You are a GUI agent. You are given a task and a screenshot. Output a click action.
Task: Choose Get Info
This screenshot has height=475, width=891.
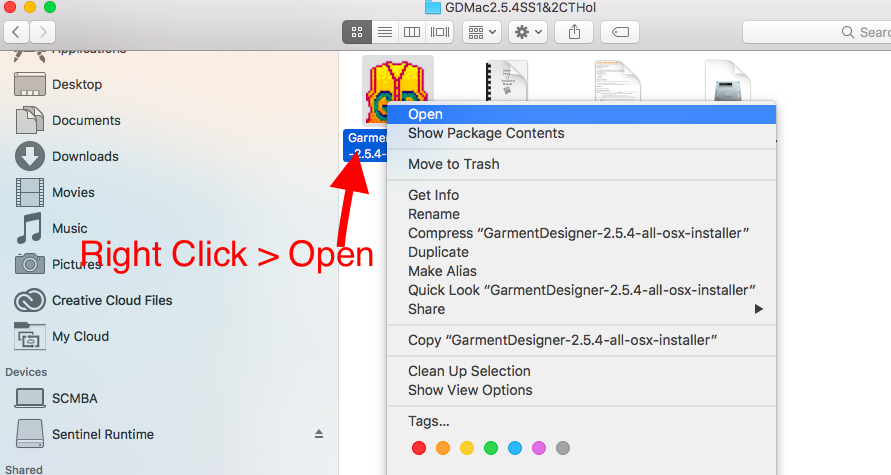581,195
